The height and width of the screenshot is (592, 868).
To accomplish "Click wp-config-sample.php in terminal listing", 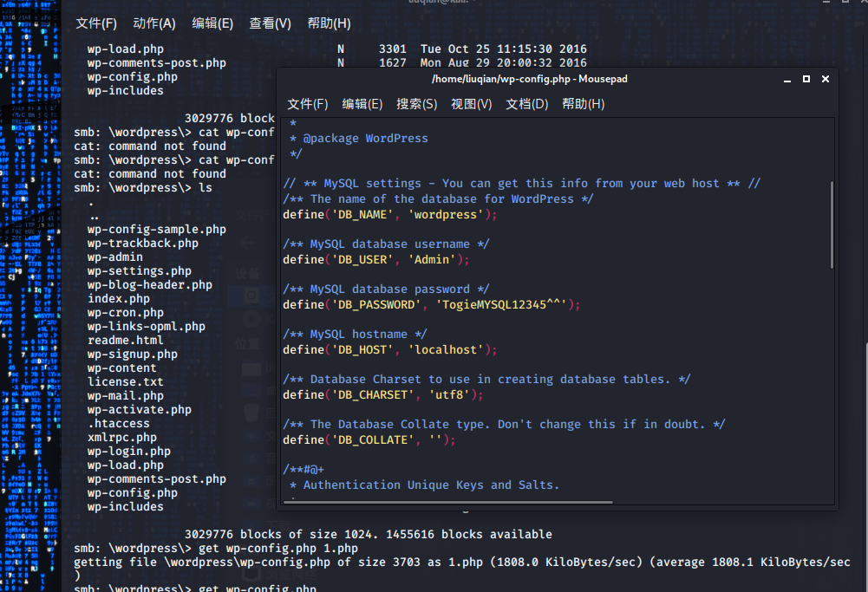I will click(157, 229).
